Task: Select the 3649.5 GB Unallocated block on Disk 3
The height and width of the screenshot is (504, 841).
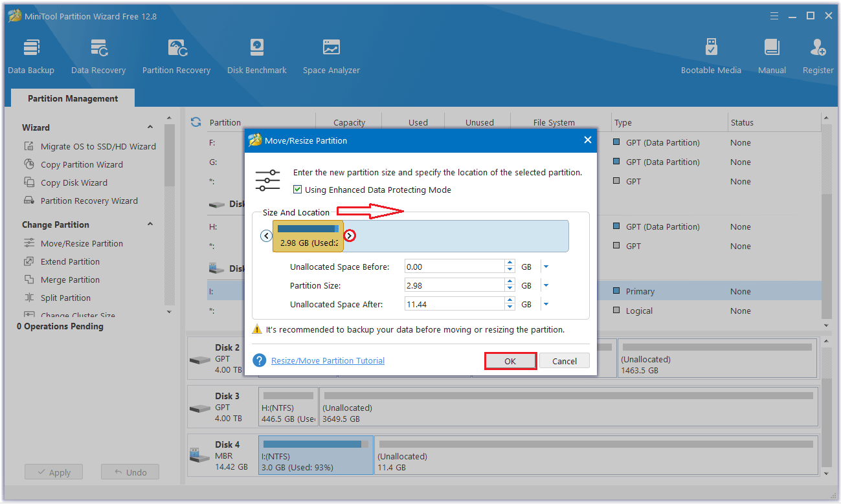Action: pos(568,407)
